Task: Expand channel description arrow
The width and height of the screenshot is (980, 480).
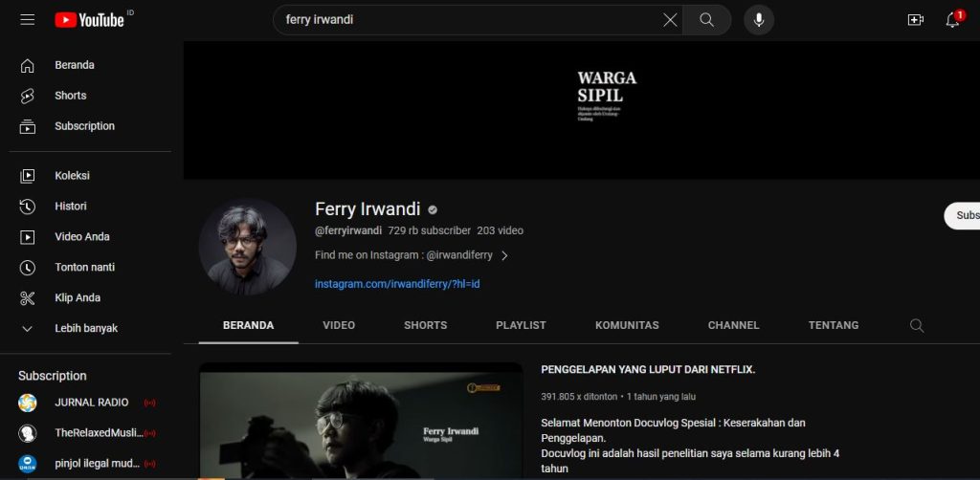Action: pyautogui.click(x=504, y=256)
